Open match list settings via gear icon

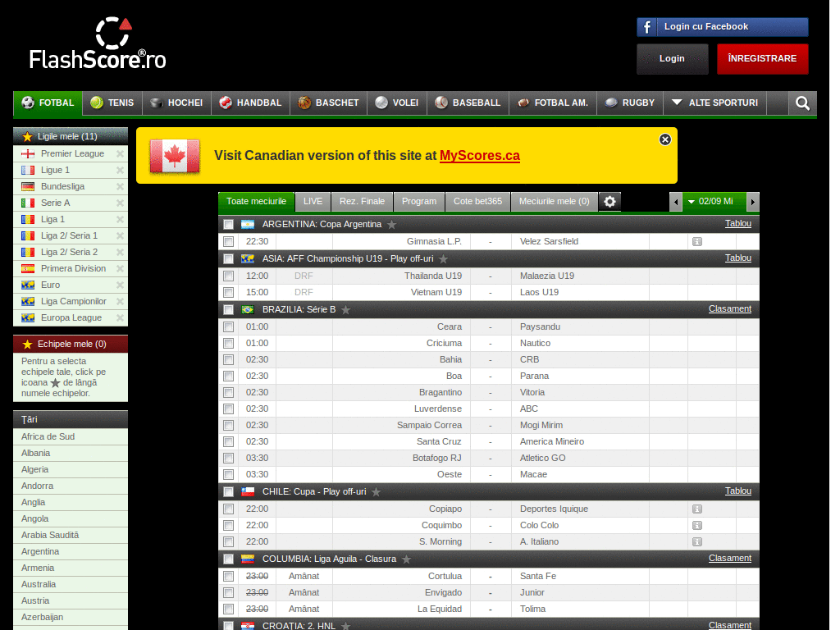pos(609,201)
